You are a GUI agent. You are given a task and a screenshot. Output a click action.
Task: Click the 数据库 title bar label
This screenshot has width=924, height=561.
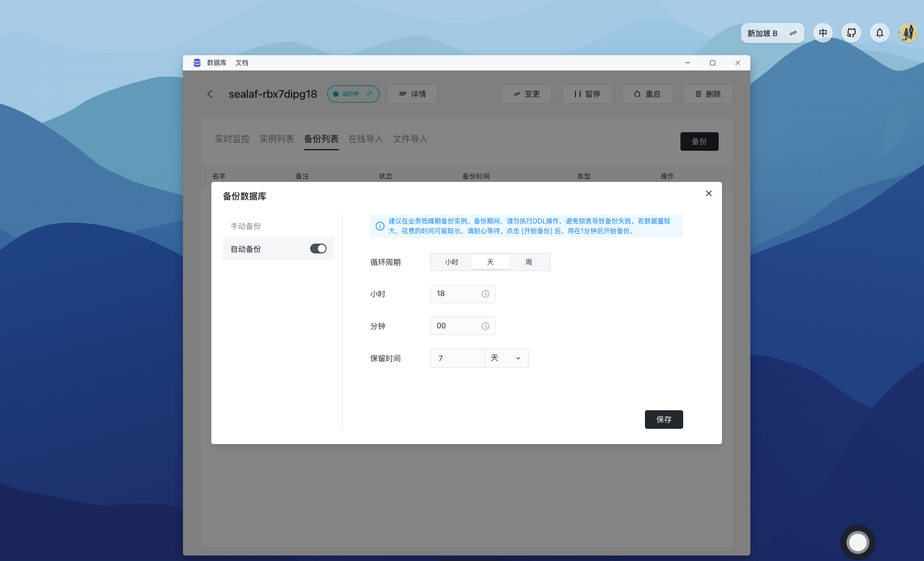pos(217,63)
